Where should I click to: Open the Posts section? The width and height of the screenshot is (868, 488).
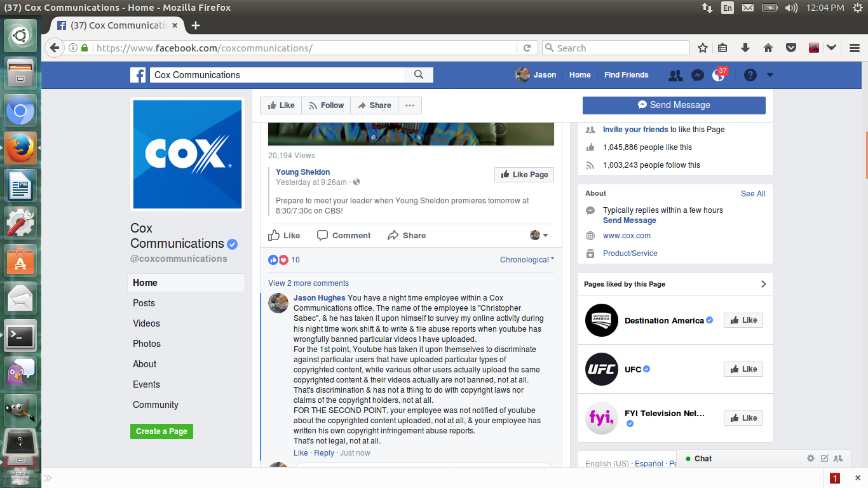pyautogui.click(x=144, y=303)
